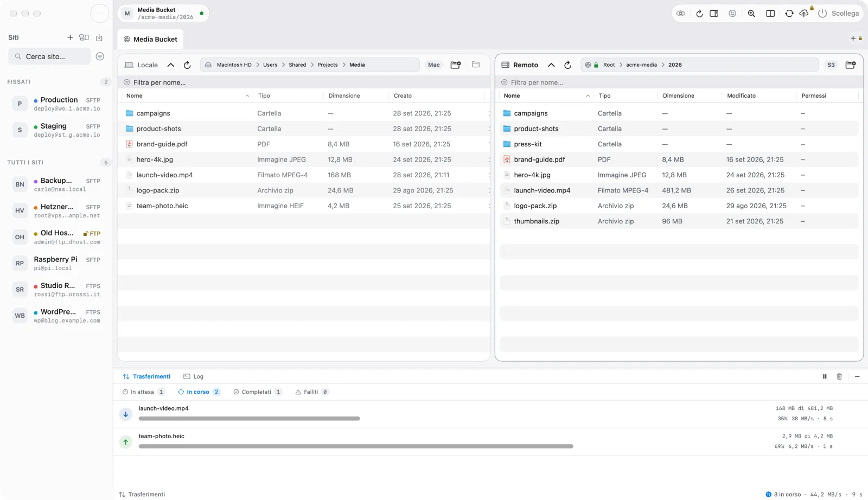Sort the Locale list by the Nome column

187,96
